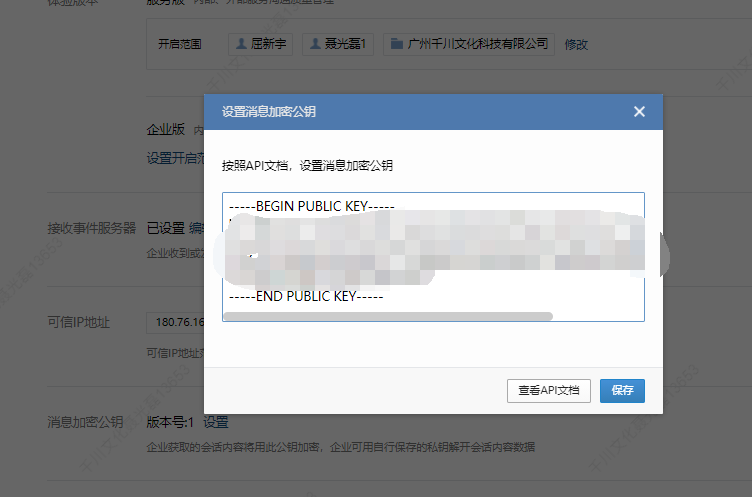Click the 接收事件服务器 label
Viewport: 752px width, 497px height.
[92, 228]
